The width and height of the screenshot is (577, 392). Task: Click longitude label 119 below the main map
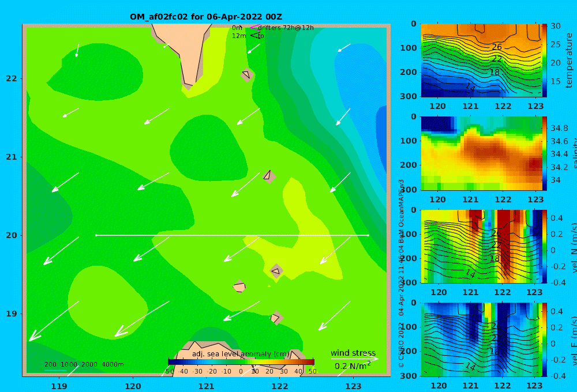(x=59, y=386)
